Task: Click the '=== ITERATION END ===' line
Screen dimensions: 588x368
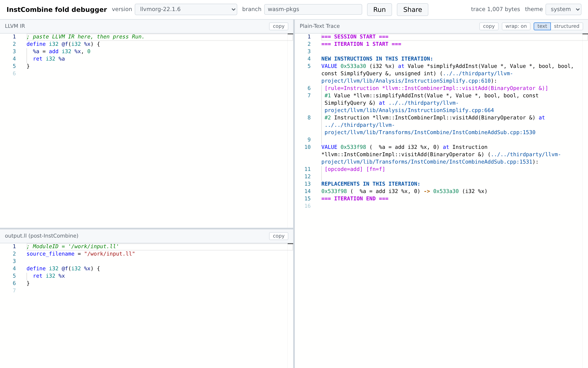Action: tap(355, 199)
